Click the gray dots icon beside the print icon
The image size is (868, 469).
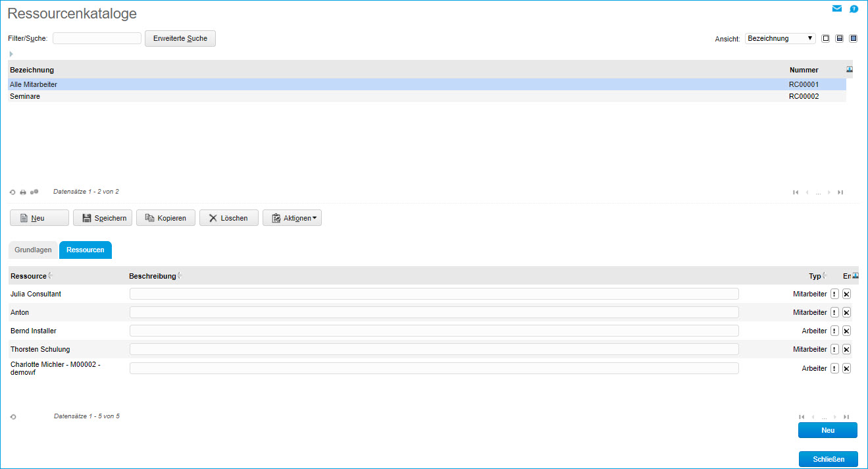coord(34,192)
